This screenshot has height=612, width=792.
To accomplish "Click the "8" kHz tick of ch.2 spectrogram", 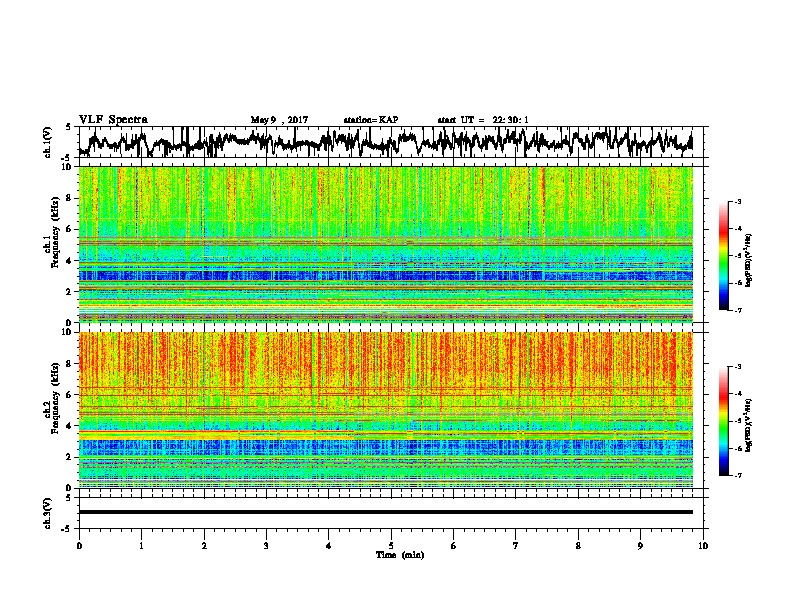I will click(x=70, y=364).
